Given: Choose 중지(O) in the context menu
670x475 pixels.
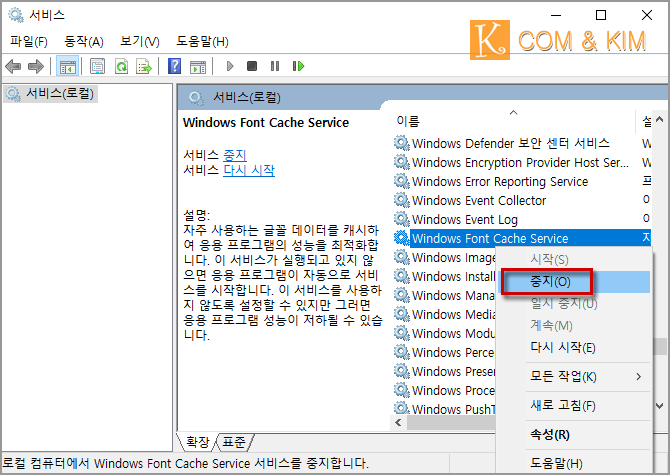Looking at the screenshot, I should click(573, 282).
